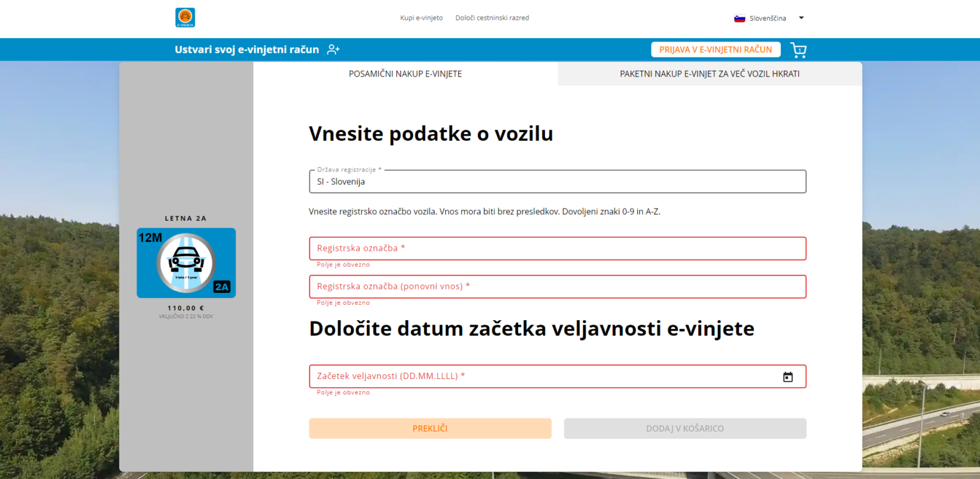Click the add-user icon beside account text

pos(333,50)
